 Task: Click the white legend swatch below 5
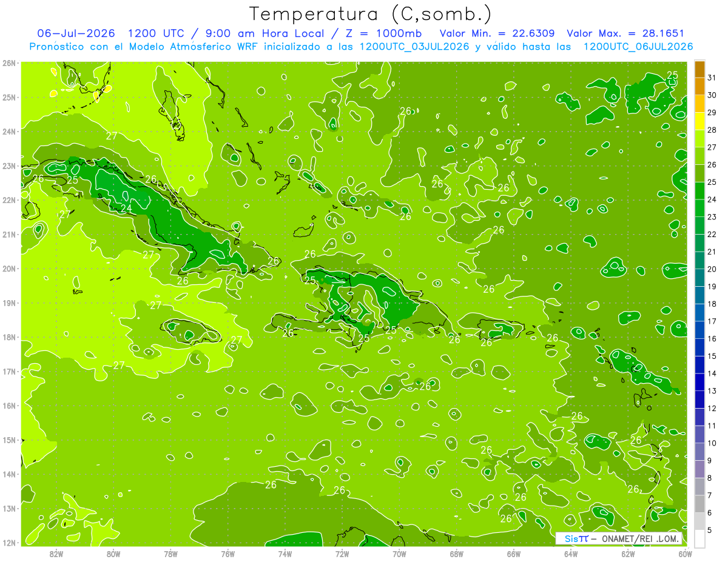click(x=699, y=538)
